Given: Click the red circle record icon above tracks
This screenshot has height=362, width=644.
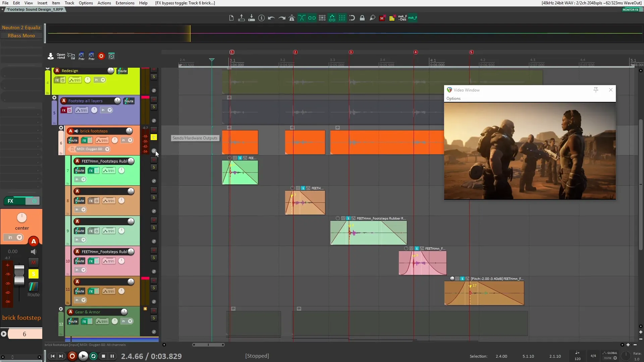Looking at the screenshot, I should pos(101,56).
